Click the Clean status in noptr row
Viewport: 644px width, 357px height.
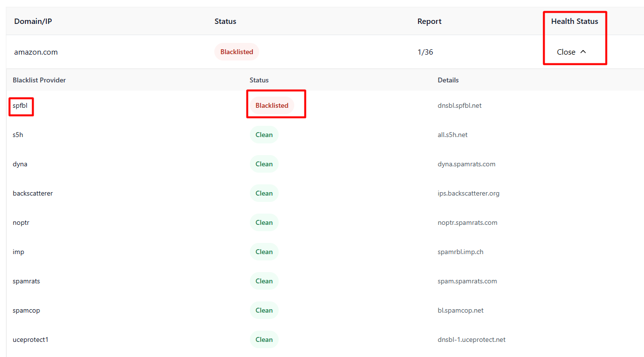[264, 222]
